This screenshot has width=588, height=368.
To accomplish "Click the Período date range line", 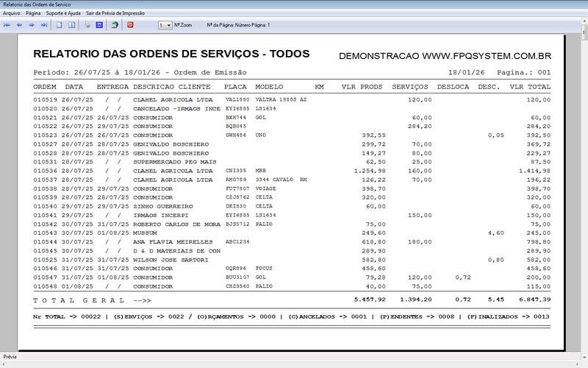I will click(140, 72).
